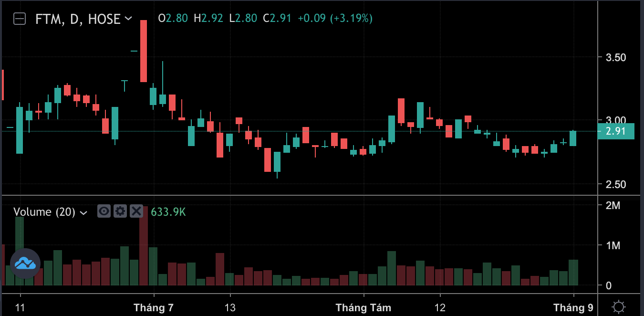This screenshot has height=316, width=644.
Task: Toggle Volume indicator visibility with eye icon
Action: [104, 211]
